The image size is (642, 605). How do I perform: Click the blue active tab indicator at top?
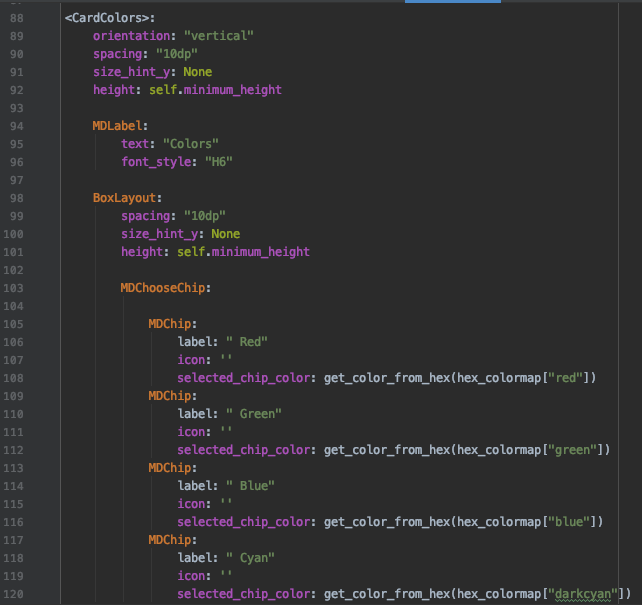(453, 1)
